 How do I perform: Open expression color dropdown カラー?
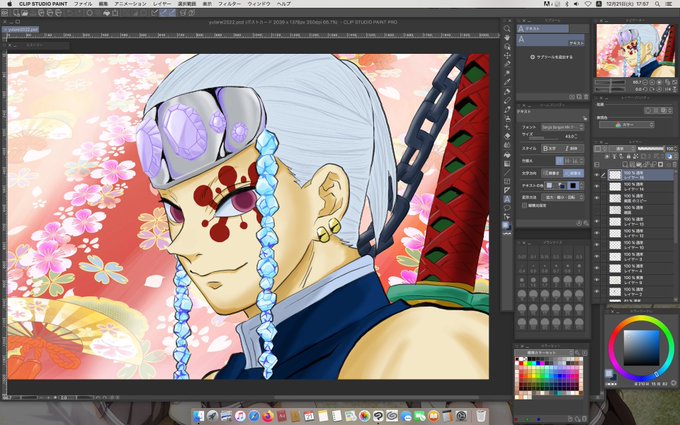[626, 124]
